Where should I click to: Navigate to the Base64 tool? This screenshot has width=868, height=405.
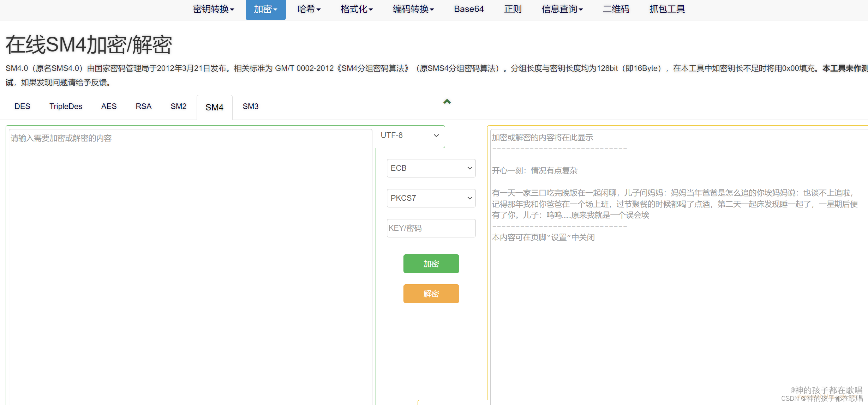click(x=469, y=10)
